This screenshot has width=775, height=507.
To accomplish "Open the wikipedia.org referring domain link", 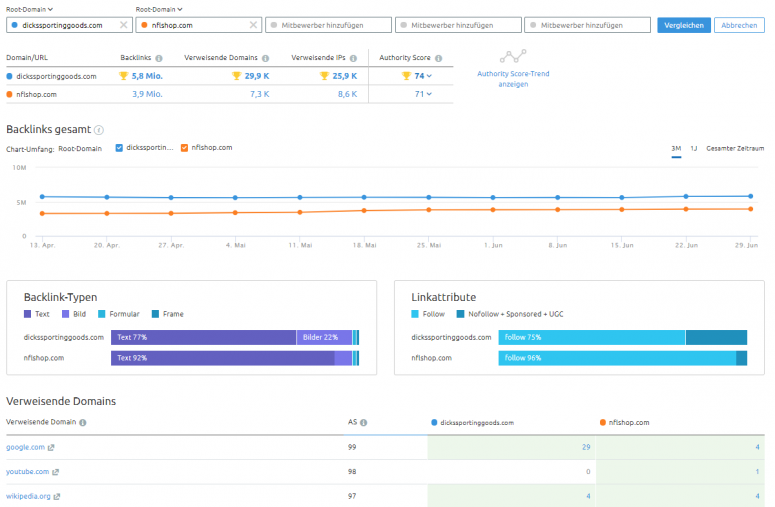I will coord(28,496).
